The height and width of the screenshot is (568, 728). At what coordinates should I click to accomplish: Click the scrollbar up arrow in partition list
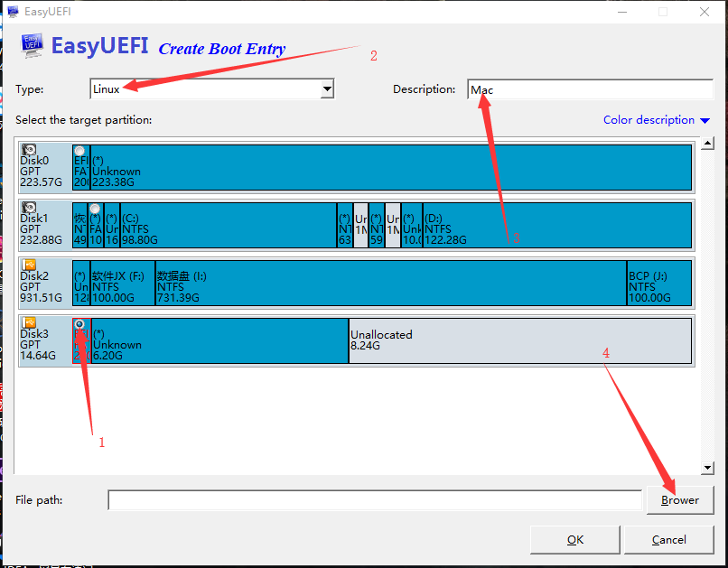click(x=707, y=143)
